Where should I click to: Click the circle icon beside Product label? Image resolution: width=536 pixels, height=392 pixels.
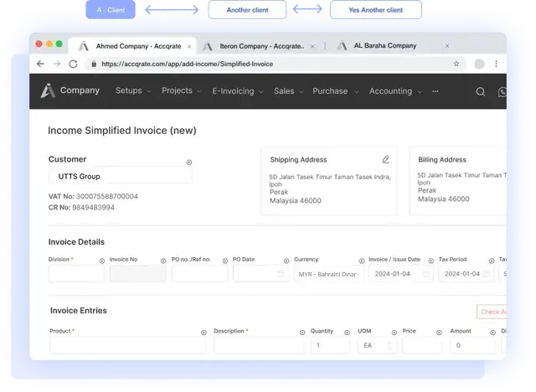pyautogui.click(x=204, y=333)
